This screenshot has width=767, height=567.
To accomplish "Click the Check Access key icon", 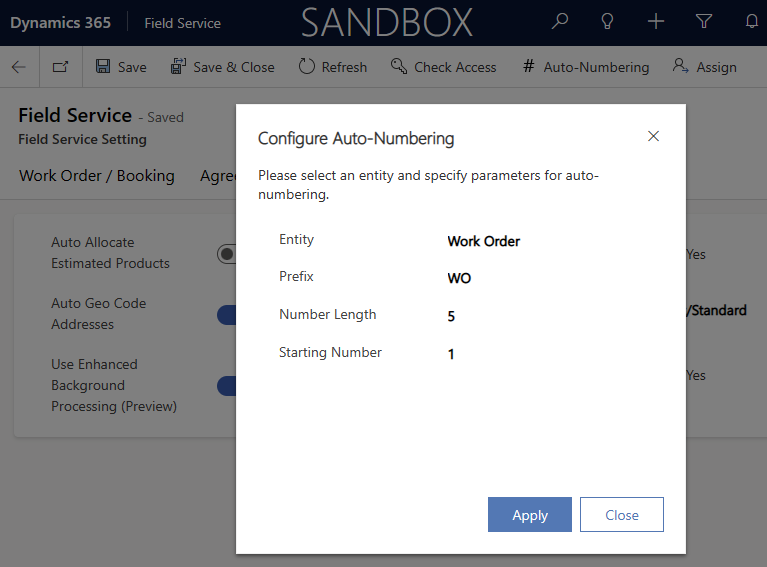I will pos(399,66).
